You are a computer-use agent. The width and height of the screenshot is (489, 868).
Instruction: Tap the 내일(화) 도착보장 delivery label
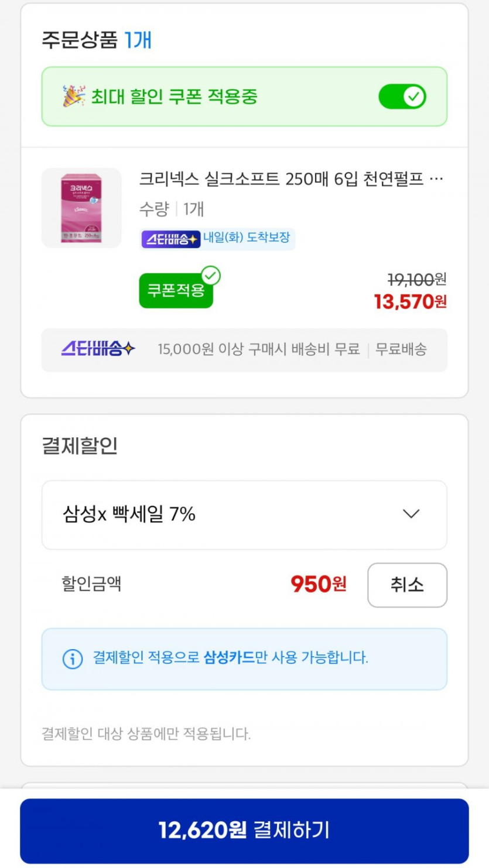click(247, 238)
